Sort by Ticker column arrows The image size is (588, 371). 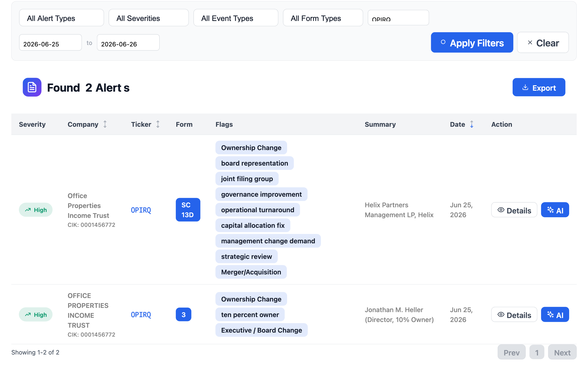click(x=158, y=124)
